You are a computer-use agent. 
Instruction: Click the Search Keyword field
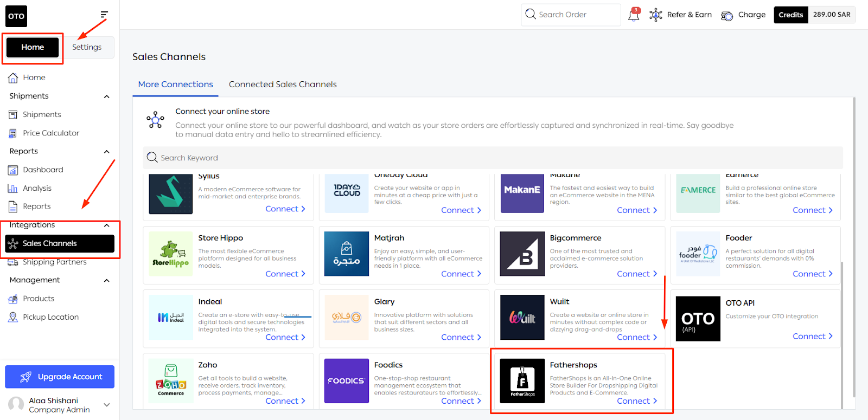click(493, 158)
